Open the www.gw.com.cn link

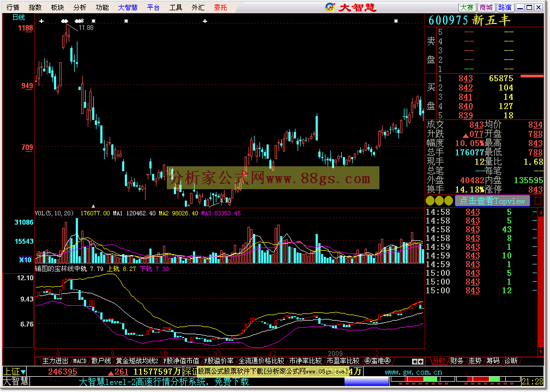414,372
